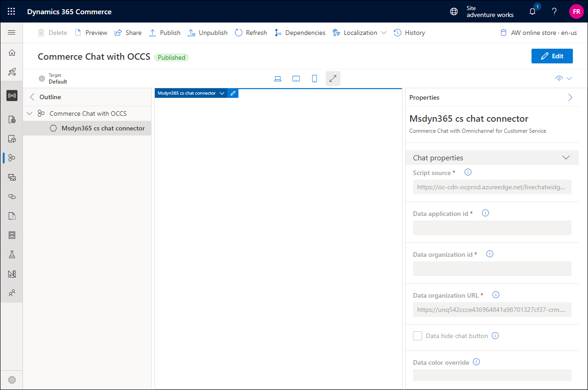
Task: Open the settings gear at sidebar bottom
Action: (x=11, y=379)
